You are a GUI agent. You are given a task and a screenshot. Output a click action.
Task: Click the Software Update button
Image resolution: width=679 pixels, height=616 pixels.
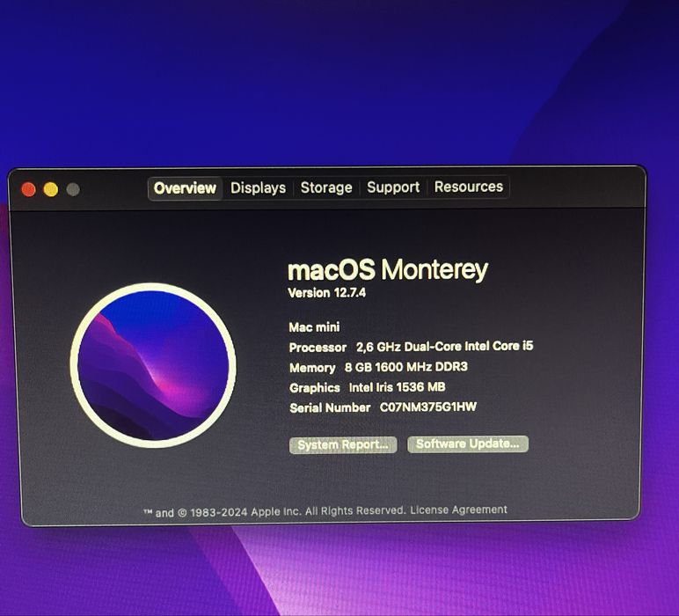[x=468, y=444]
